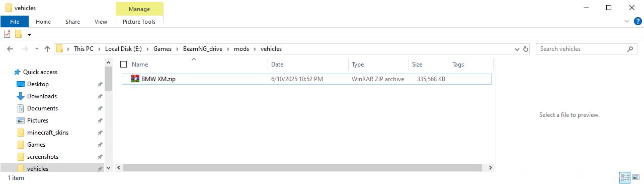Click the Properties quick access icon
This screenshot has height=184, width=644.
pos(8,34)
